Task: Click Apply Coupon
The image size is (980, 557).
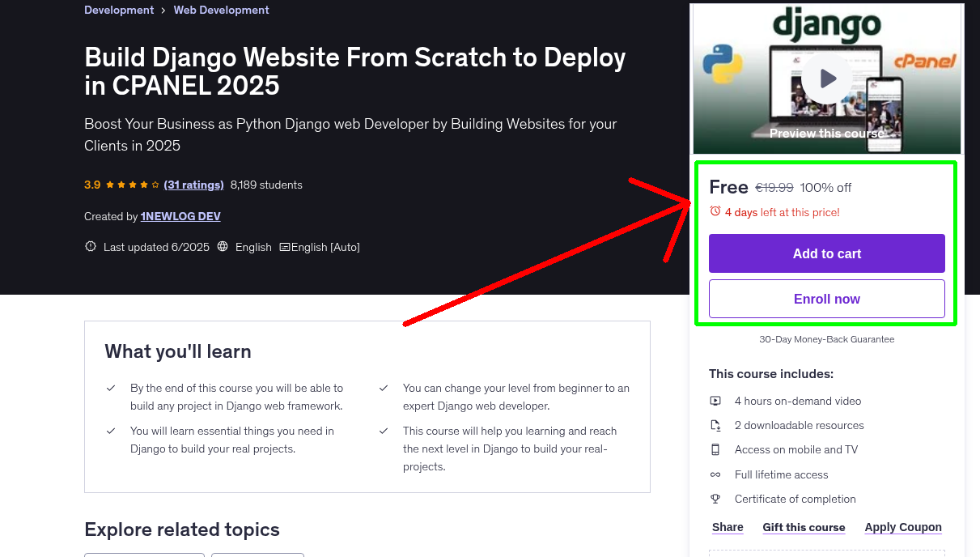Action: click(x=903, y=527)
